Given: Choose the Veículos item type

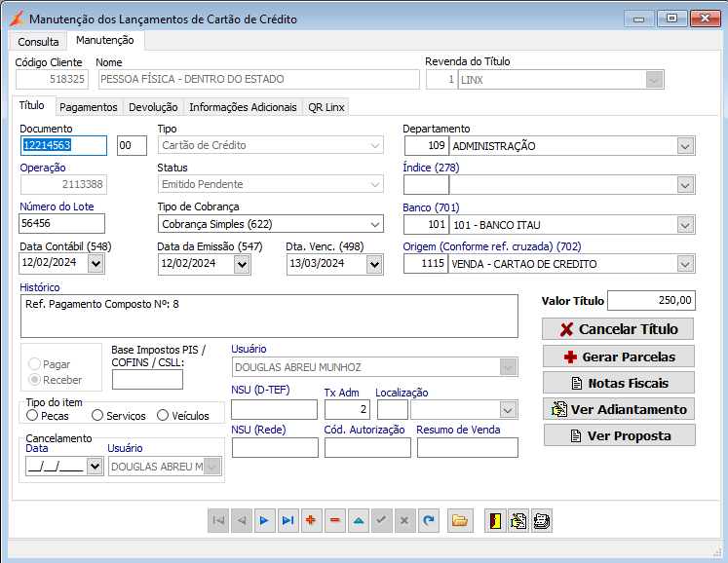Looking at the screenshot, I should coord(163,416).
